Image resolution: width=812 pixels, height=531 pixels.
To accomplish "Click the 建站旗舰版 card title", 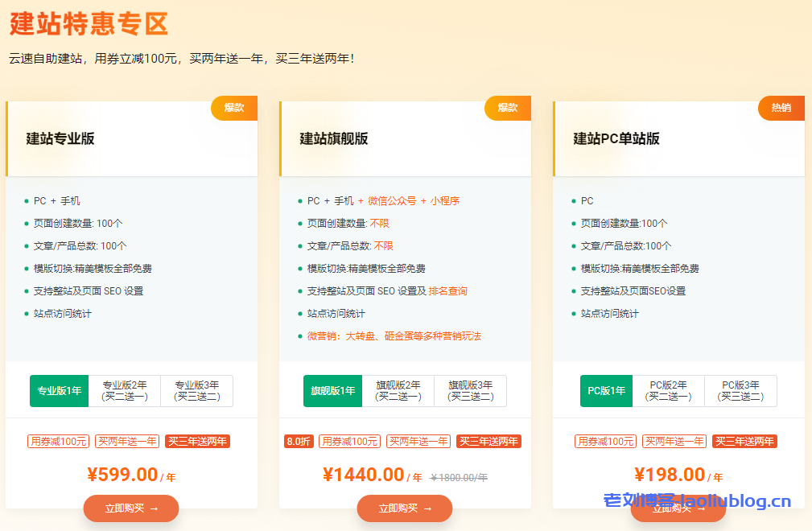I will point(334,138).
